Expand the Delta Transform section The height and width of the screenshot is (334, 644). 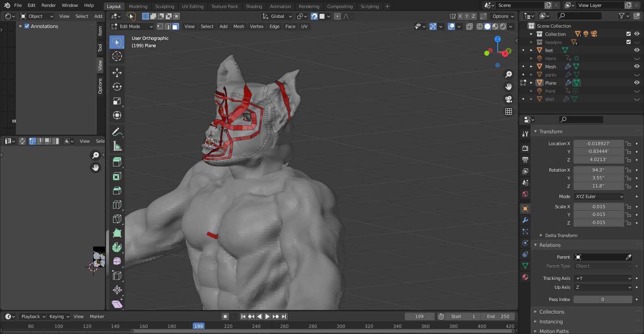(x=561, y=236)
